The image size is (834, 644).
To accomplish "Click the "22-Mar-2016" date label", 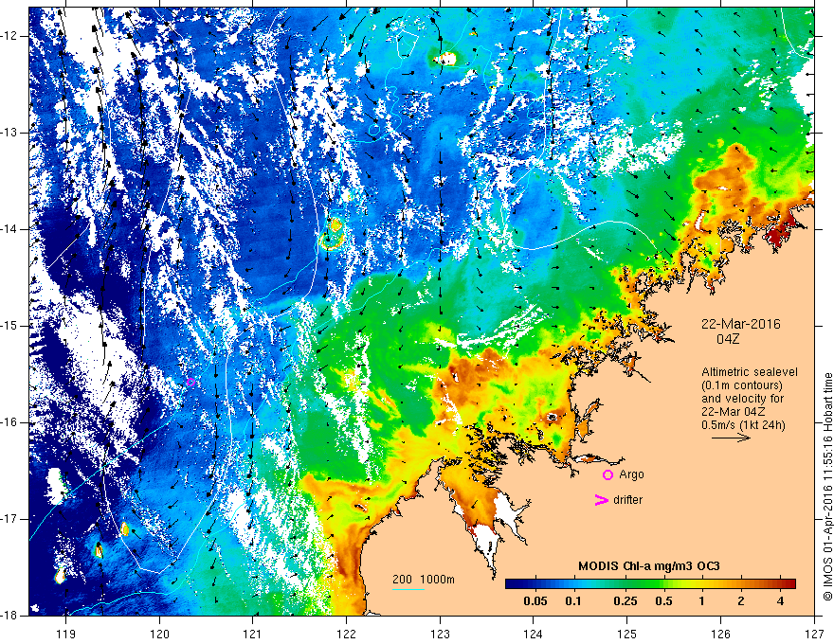I will (741, 324).
